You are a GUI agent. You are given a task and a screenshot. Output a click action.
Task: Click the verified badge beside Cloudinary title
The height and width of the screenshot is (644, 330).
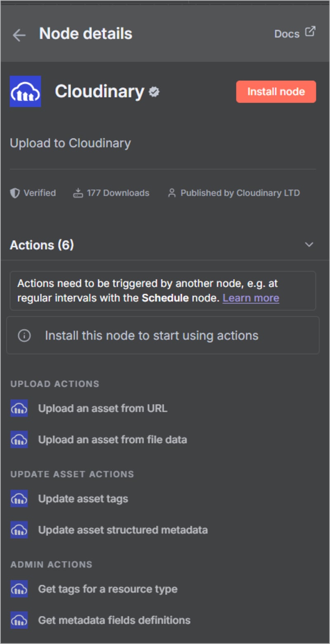(x=153, y=92)
